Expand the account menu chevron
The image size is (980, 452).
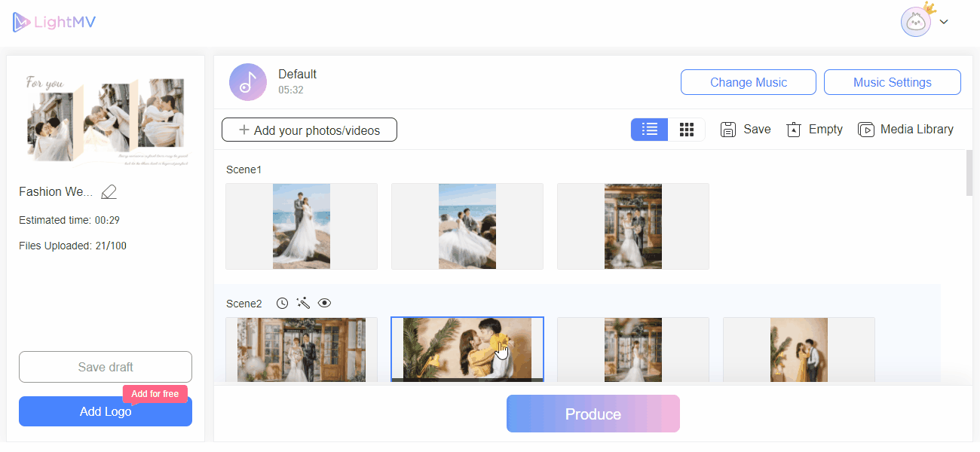pos(944,21)
